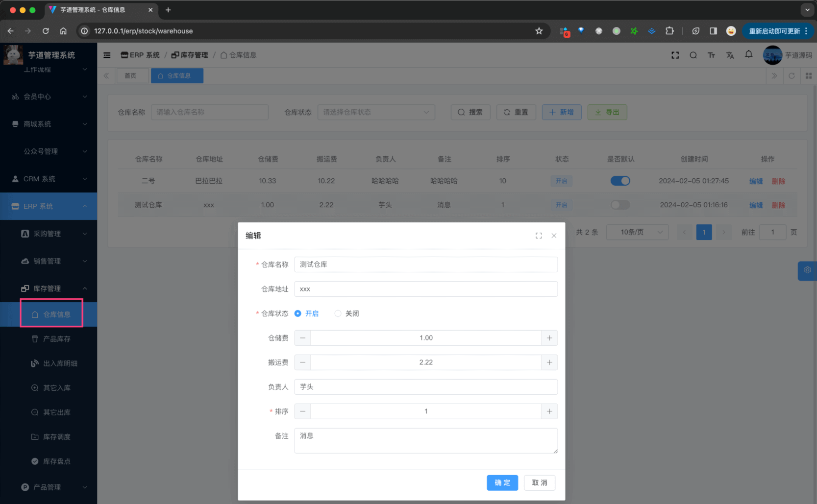Click the 确定 button in the dialog
This screenshot has height=504, width=817.
tap(502, 482)
